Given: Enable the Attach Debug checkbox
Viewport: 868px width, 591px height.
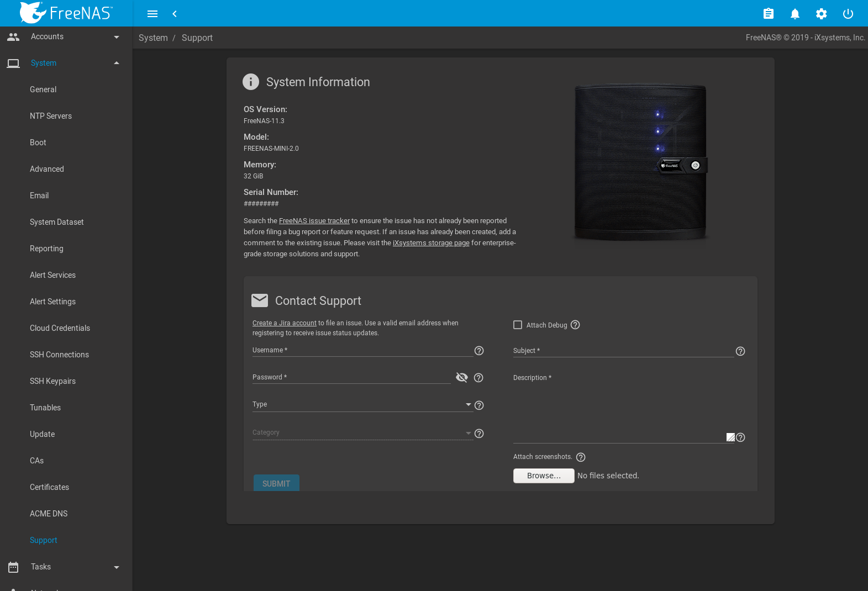Looking at the screenshot, I should pos(518,325).
